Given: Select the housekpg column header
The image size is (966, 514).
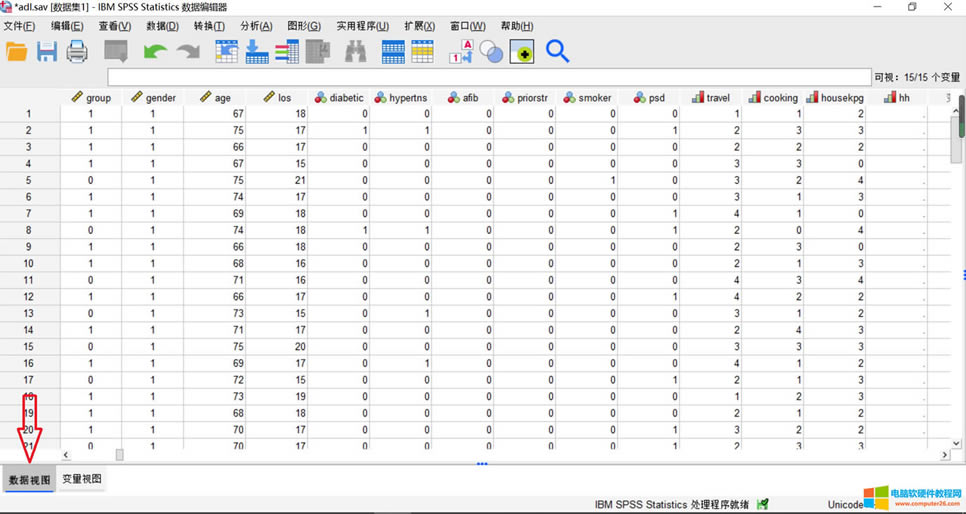Looking at the screenshot, I should [x=835, y=97].
